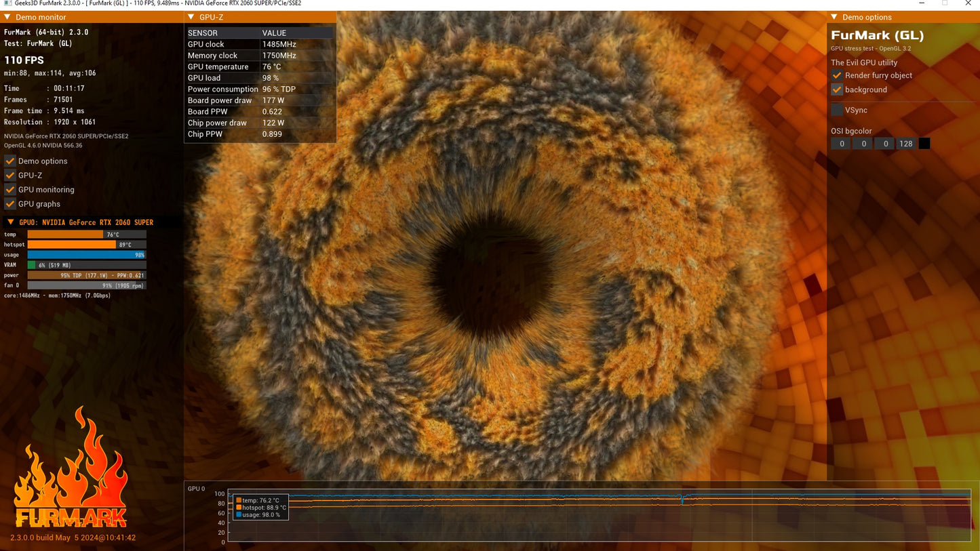Disable the GPU graphs checkbox
The height and width of the screenshot is (551, 980).
tap(10, 204)
